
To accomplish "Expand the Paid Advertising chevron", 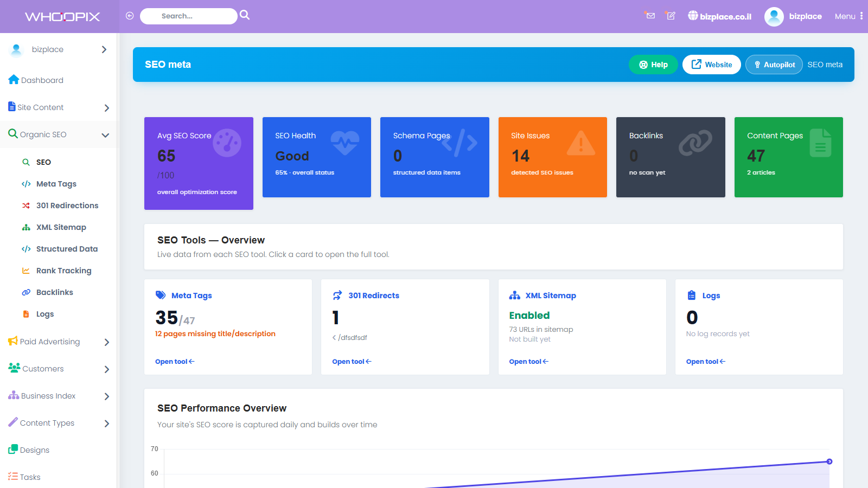I will (106, 342).
